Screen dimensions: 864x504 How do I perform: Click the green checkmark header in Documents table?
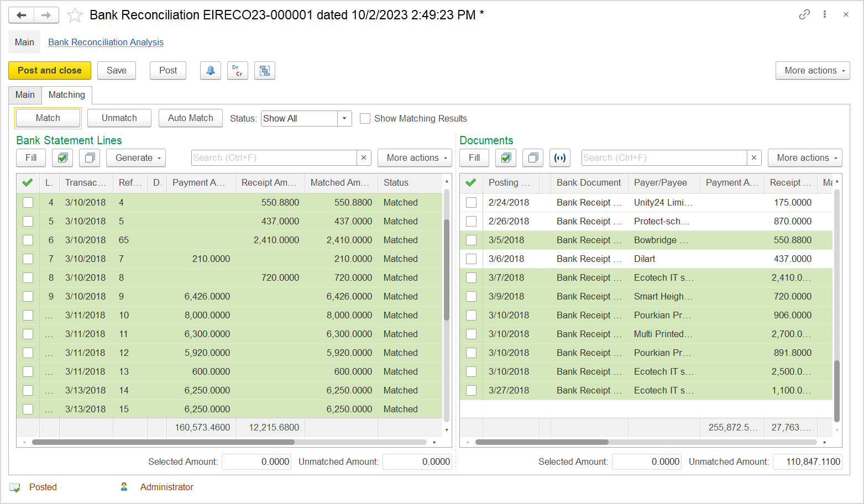pos(471,182)
